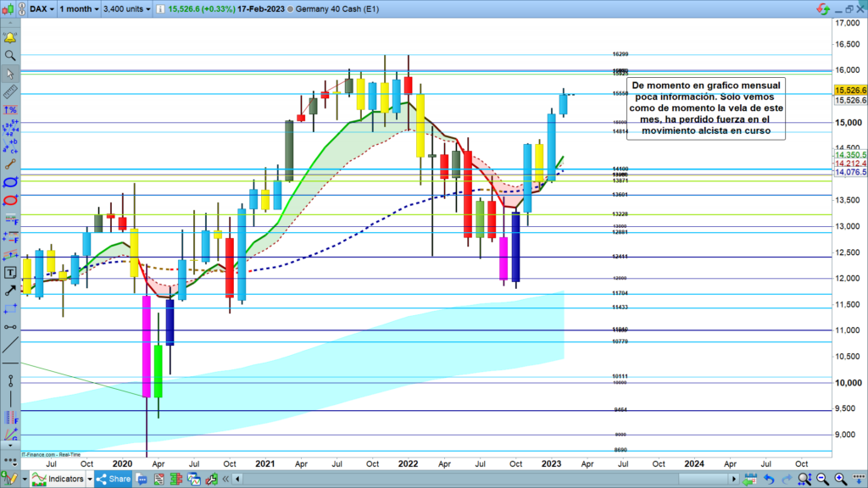
Task: Click the undo arrow in bottom toolbar
Action: 770,480
